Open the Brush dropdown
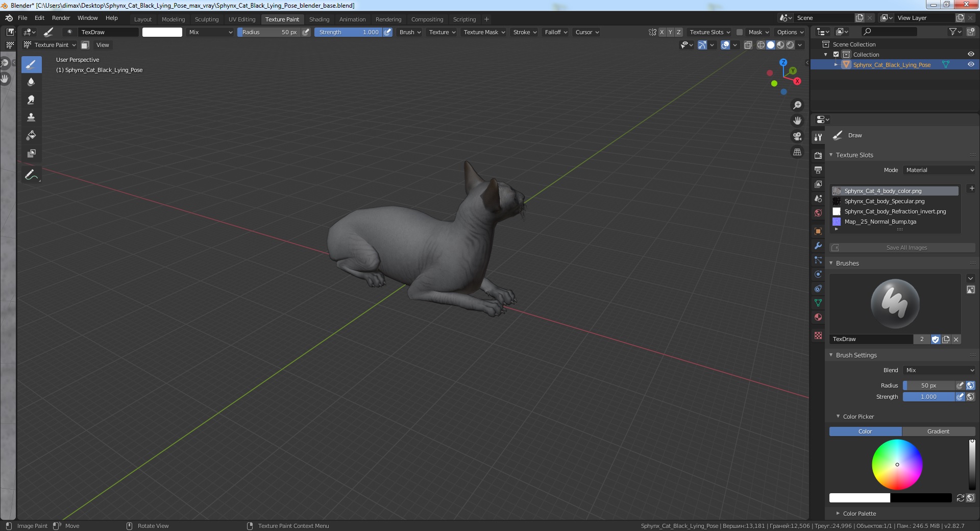Screen dimensions: 980x531 (410, 32)
